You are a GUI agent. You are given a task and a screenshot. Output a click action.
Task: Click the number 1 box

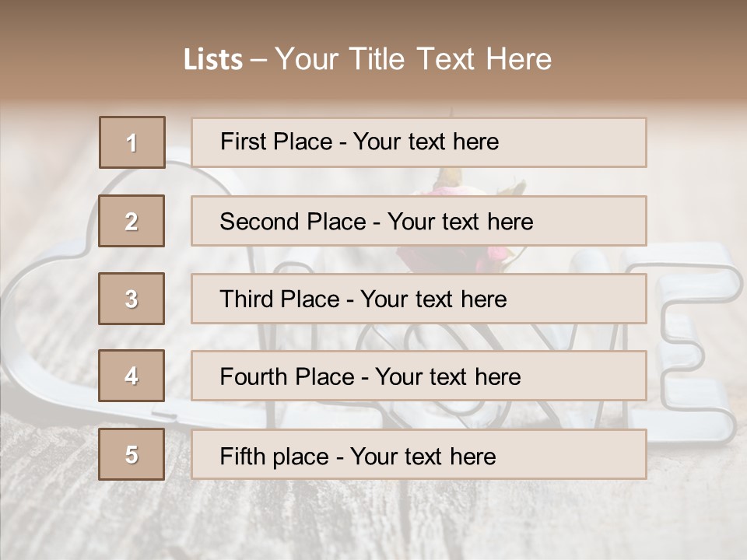tap(132, 142)
